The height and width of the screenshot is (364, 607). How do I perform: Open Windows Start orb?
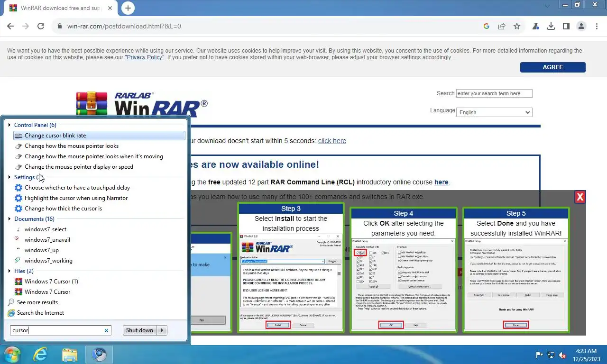tap(12, 355)
